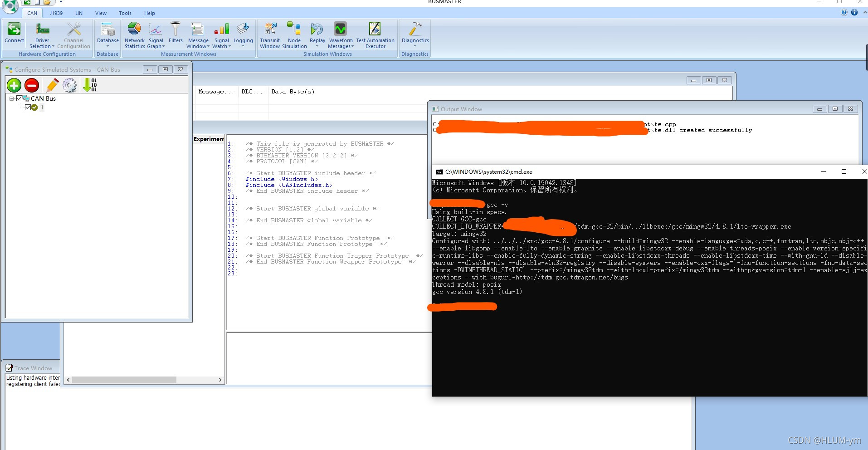Image resolution: width=868 pixels, height=450 pixels.
Task: Open the Tools ribbon tab
Action: (x=125, y=13)
